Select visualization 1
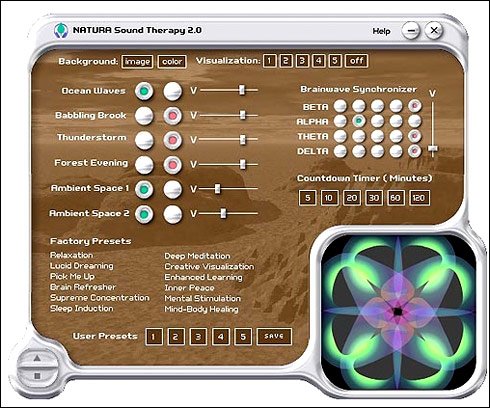 [x=269, y=61]
